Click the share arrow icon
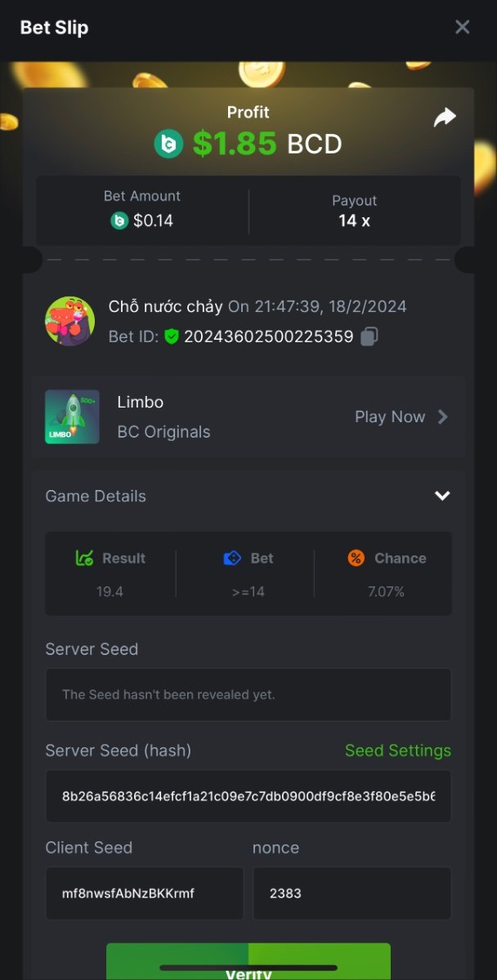The height and width of the screenshot is (980, 497). [444, 118]
